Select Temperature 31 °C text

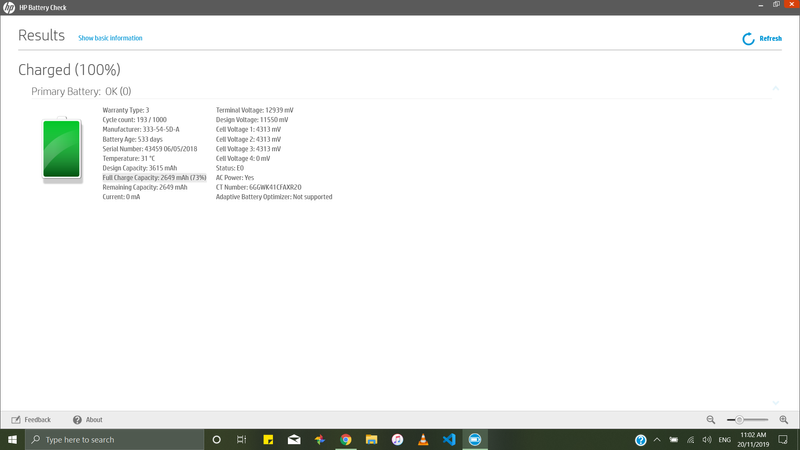point(129,159)
